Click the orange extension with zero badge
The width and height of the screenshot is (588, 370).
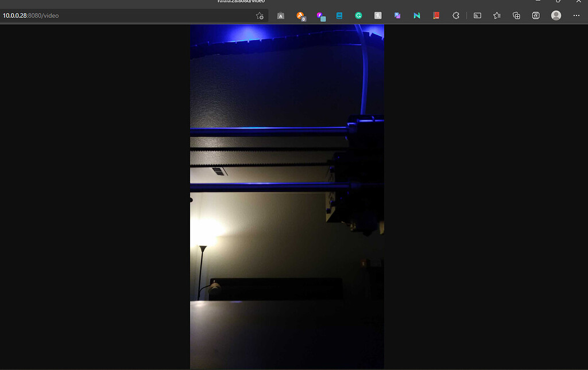[300, 15]
